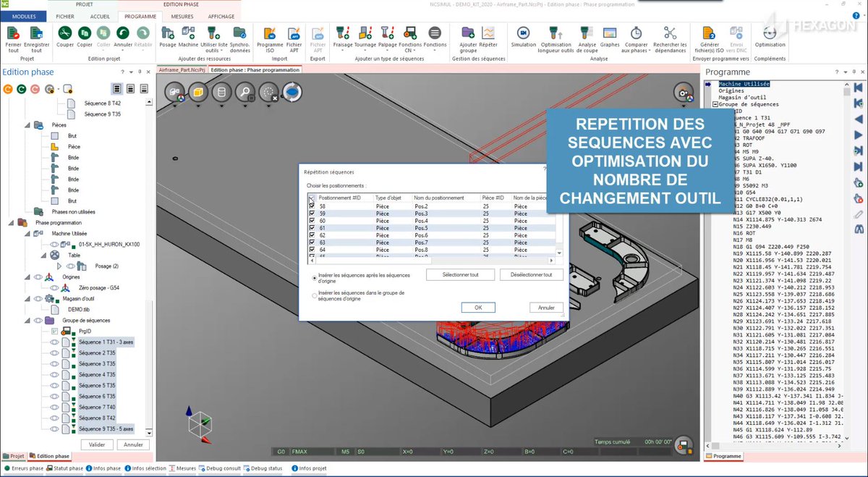868x477 pixels.
Task: Switch to the AFFICHAGE tab
Action: pyautogui.click(x=221, y=15)
